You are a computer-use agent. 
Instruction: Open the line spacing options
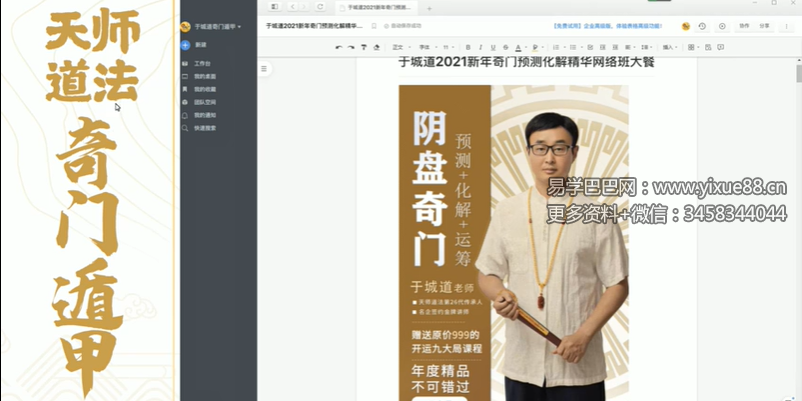click(x=645, y=47)
